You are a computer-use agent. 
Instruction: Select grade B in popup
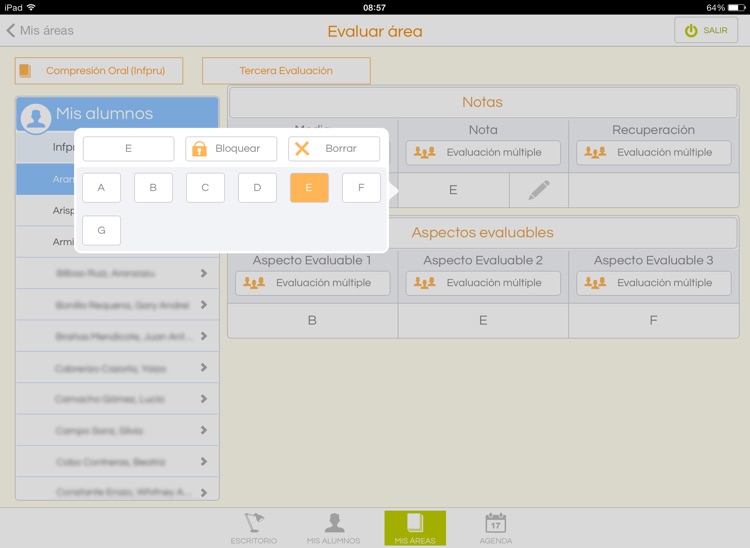click(x=153, y=188)
